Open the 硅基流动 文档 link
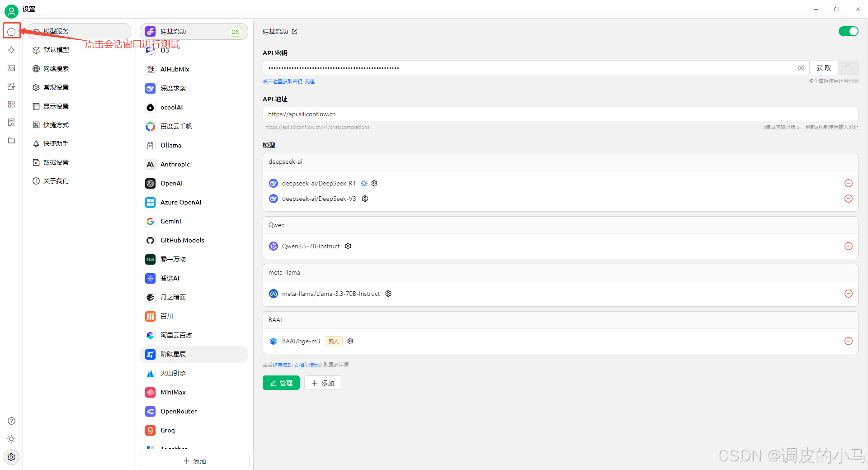Viewport: 868px width, 470px height. point(288,365)
